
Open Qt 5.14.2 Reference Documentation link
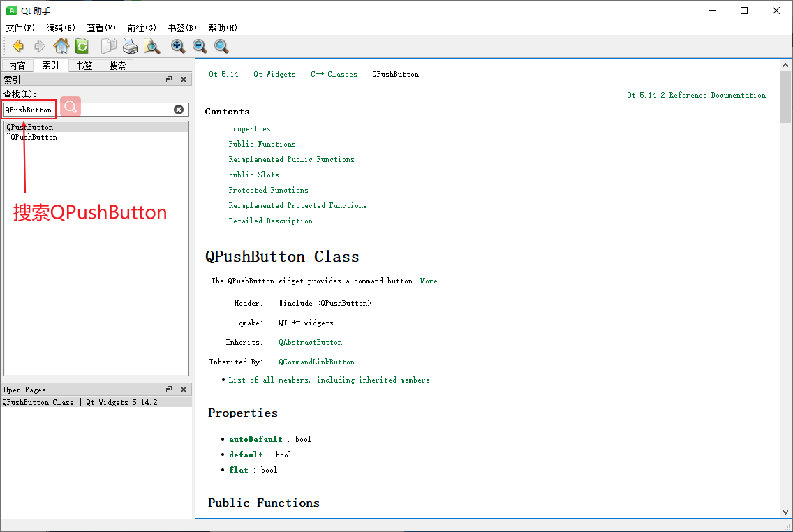(697, 95)
